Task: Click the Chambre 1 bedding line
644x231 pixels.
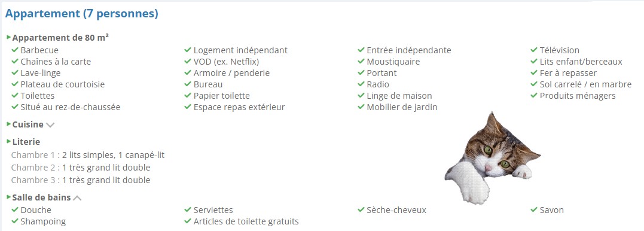Action: 88,156
